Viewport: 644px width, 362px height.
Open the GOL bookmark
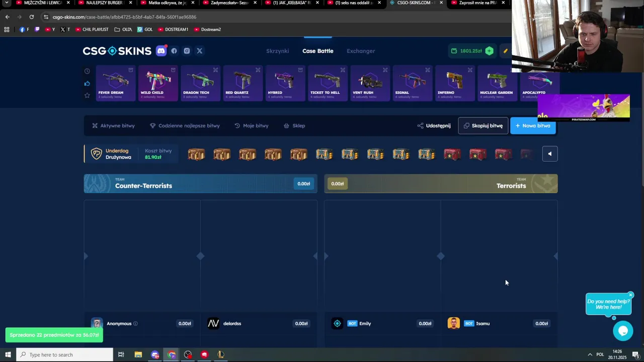click(x=145, y=29)
